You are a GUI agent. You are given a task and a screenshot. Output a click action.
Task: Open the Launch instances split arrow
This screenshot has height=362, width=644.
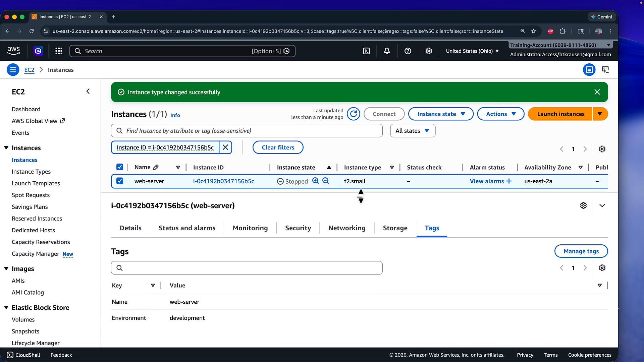pos(600,114)
